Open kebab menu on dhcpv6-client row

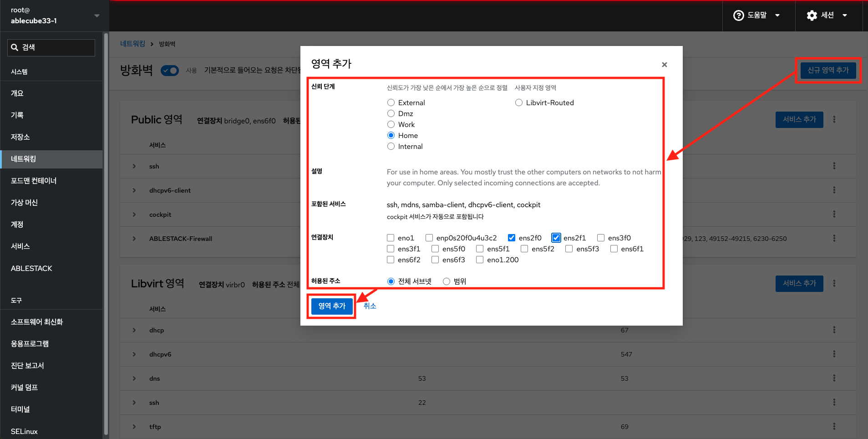(x=834, y=190)
